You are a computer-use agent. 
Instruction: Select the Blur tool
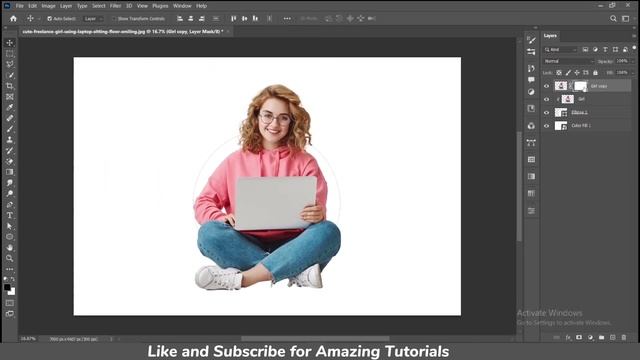pos(10,183)
